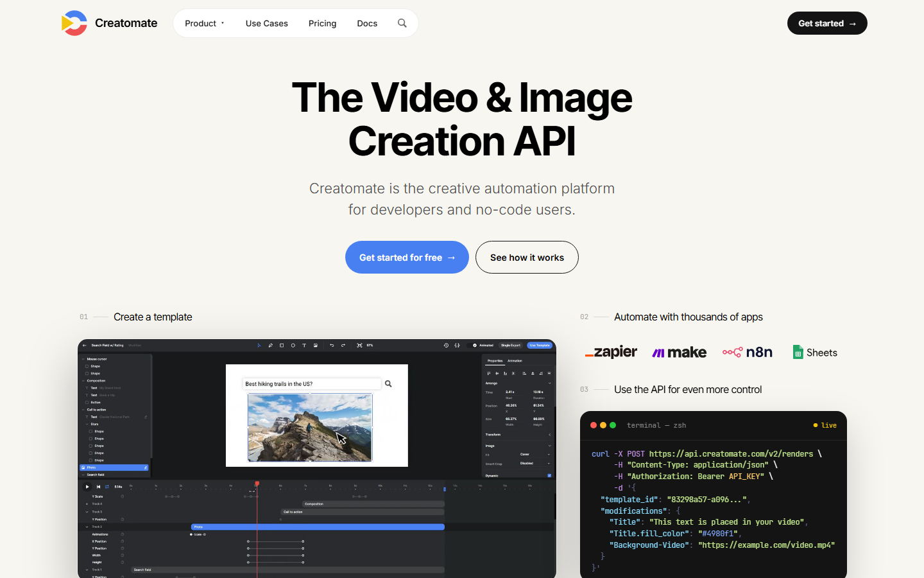Viewport: 924px width, 578px height.
Task: Open the Product dropdown menu
Action: [205, 23]
